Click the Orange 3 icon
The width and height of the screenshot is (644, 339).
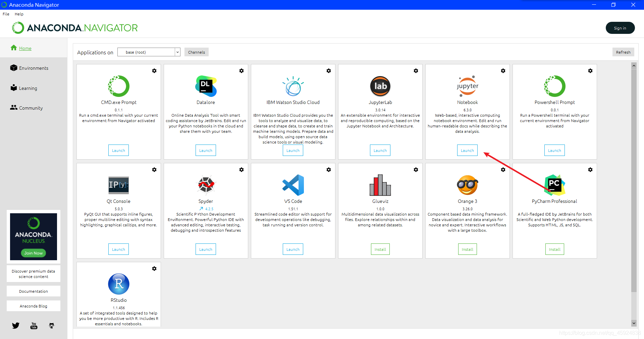(x=468, y=185)
